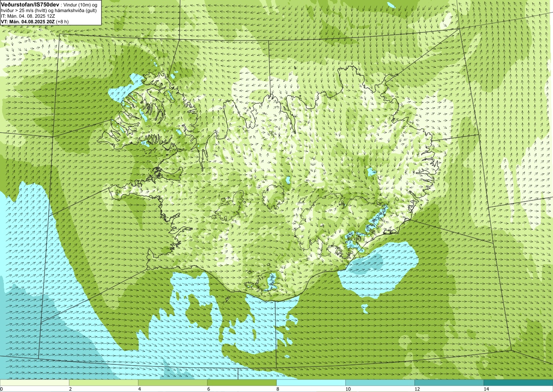Image resolution: width=553 pixels, height=392 pixels.
Task: Click the 8–10 m/s light cyan legend swatch
Action: [x=311, y=383]
